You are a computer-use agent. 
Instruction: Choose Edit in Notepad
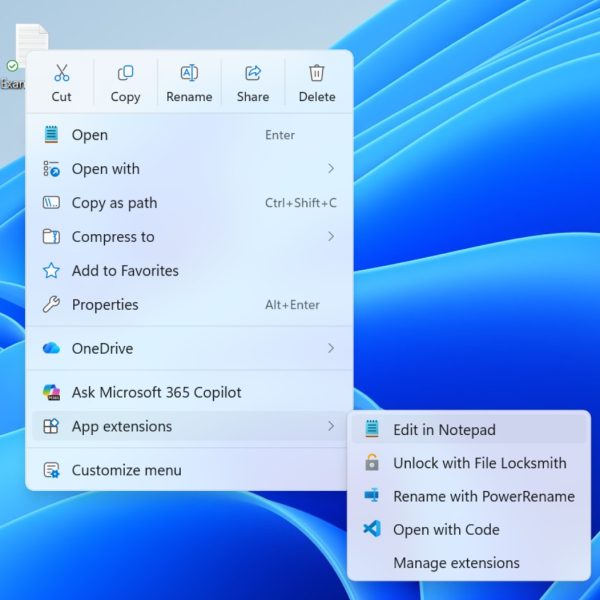[x=469, y=429]
